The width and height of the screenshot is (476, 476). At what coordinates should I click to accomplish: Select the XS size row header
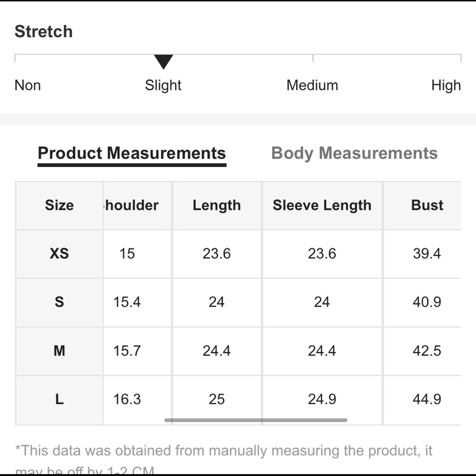coord(59,254)
